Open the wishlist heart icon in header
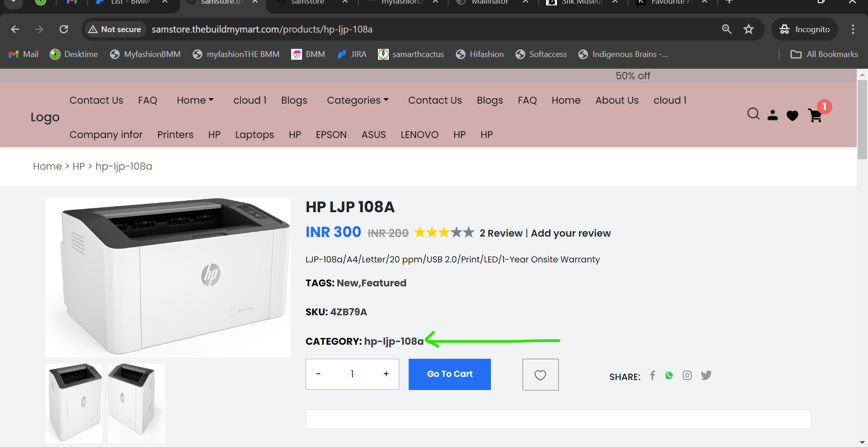This screenshot has height=447, width=868. pyautogui.click(x=793, y=116)
